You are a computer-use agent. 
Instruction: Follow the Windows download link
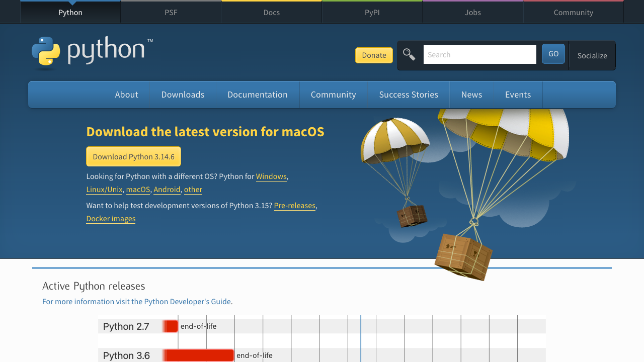[x=271, y=176]
